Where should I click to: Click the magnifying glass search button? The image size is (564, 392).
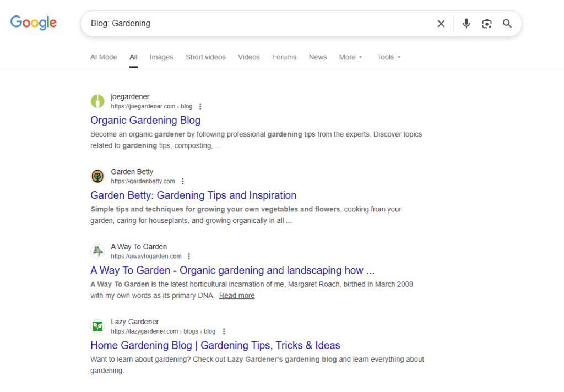pyautogui.click(x=507, y=24)
